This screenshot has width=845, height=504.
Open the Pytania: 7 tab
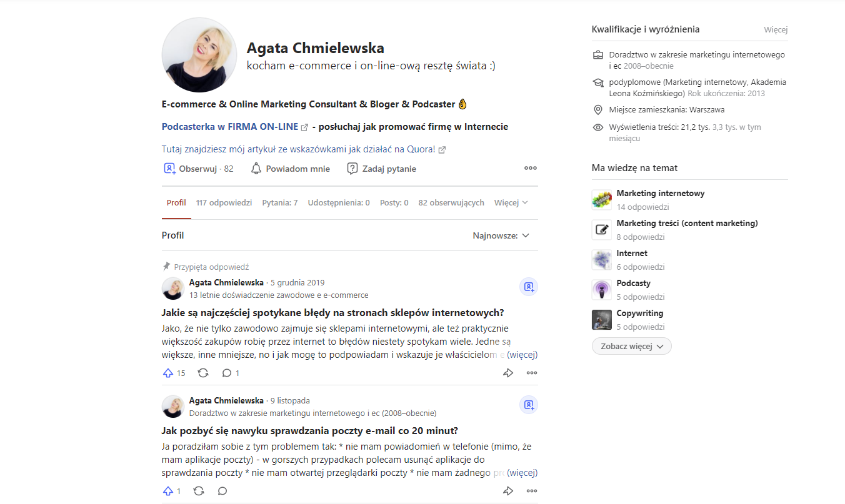click(x=280, y=203)
